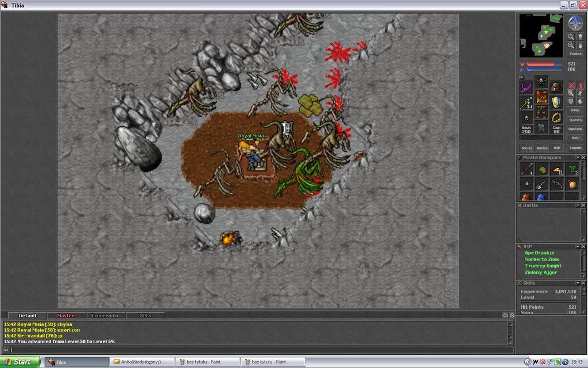Viewport: 588px width, 368px height.
Task: Select the green item with count 2
Action: tap(572, 170)
